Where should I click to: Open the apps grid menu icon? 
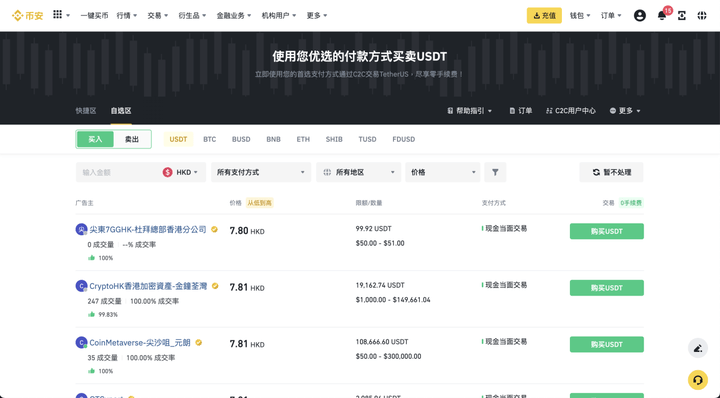click(x=57, y=15)
